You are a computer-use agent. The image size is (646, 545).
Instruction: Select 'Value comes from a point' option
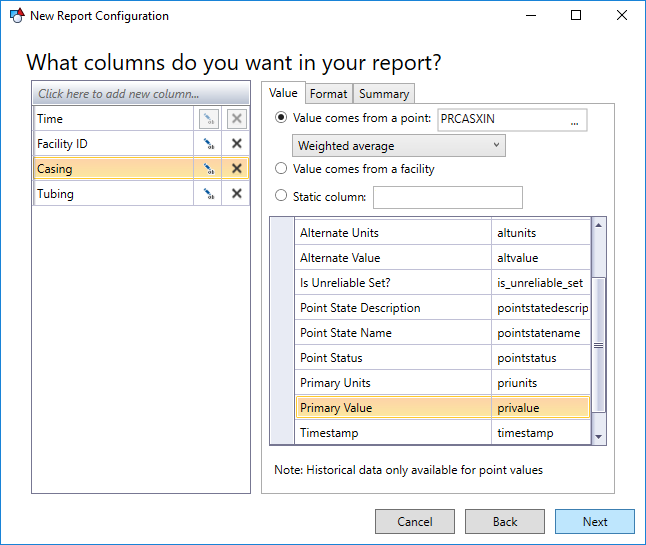pyautogui.click(x=281, y=118)
